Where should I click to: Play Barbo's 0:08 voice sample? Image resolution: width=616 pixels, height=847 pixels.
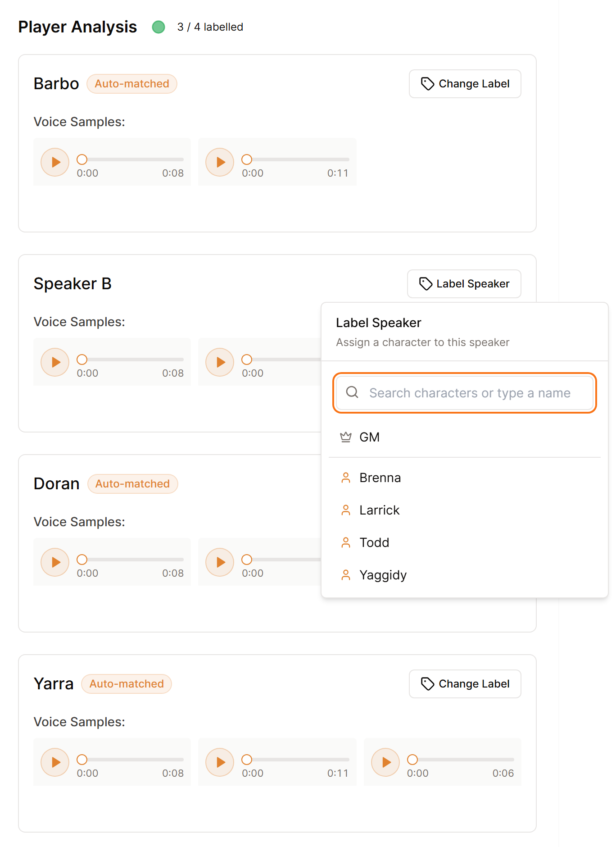click(55, 162)
